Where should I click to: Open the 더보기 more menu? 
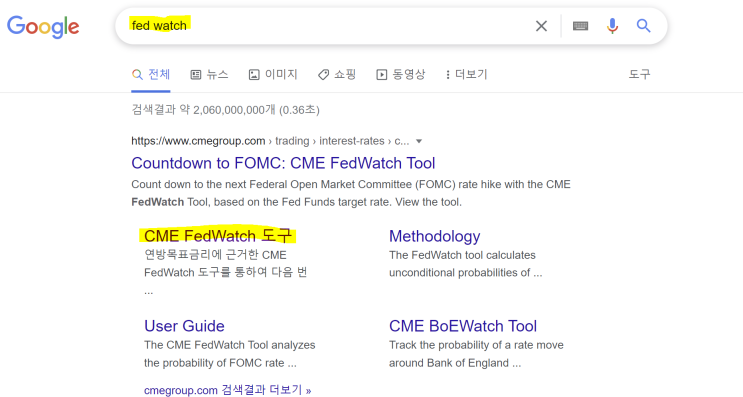[x=466, y=74]
